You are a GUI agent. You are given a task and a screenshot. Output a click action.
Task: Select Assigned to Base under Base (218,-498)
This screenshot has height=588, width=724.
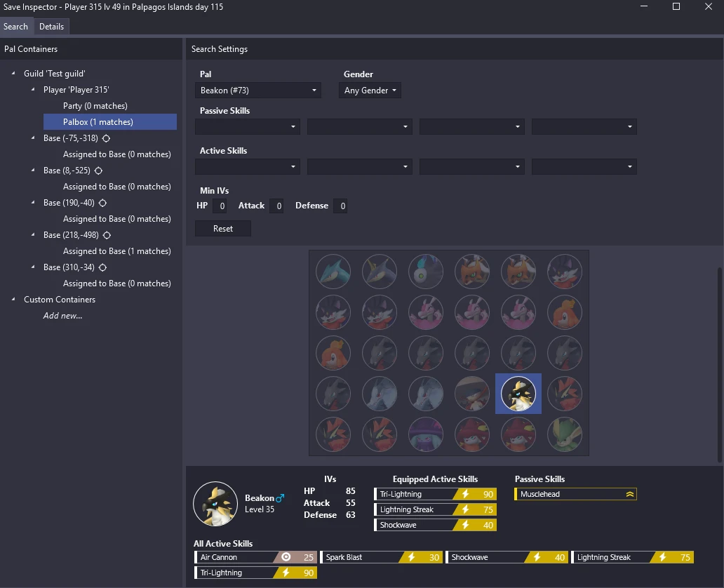(x=117, y=251)
